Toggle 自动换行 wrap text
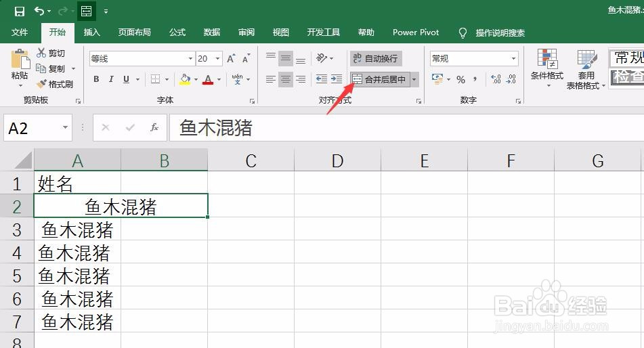Image resolution: width=644 pixels, height=348 pixels. tap(376, 58)
